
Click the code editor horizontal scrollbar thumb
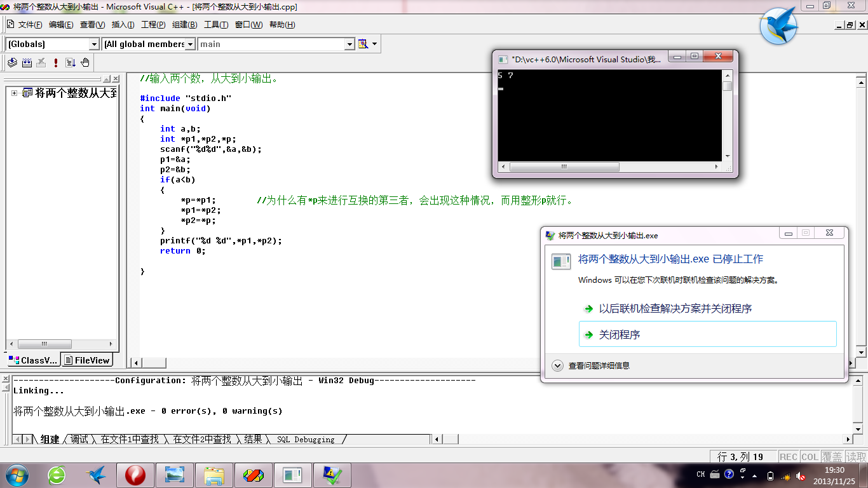click(153, 363)
